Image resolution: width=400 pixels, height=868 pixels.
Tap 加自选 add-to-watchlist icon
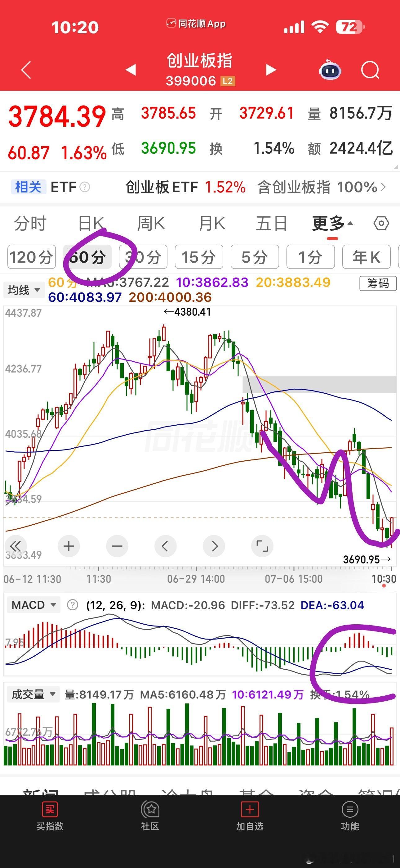coord(250,809)
